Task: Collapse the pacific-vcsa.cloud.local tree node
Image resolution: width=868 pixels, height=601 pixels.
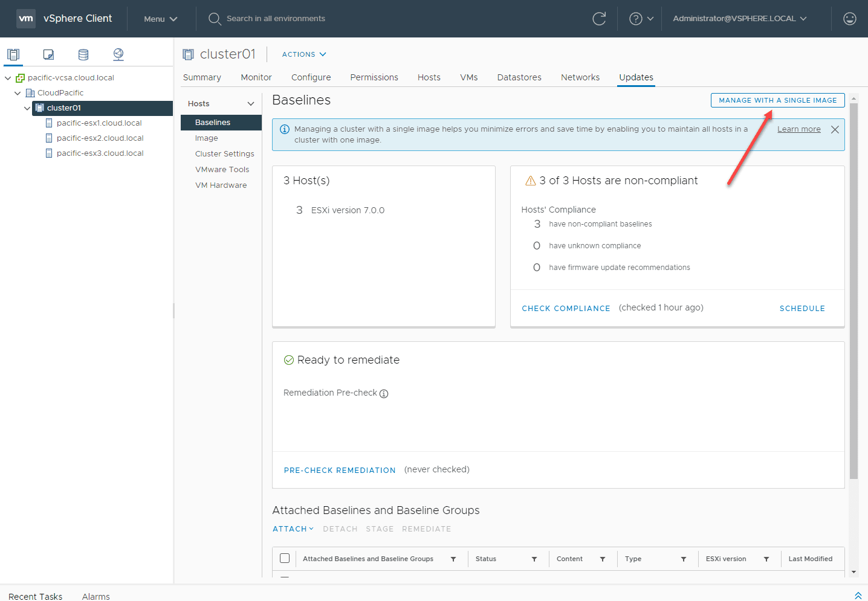Action: 8,78
